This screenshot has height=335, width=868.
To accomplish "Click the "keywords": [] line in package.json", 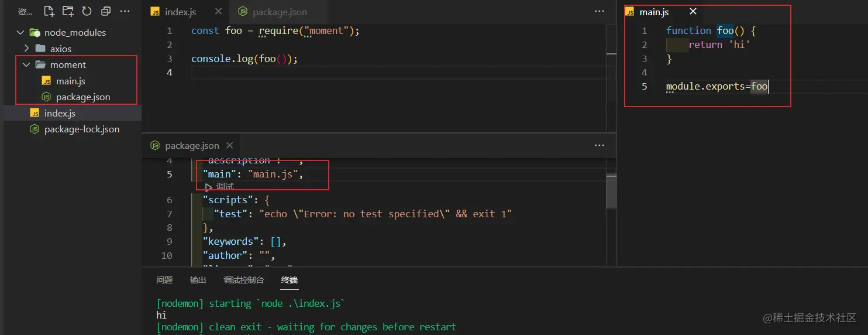I will 244,241.
